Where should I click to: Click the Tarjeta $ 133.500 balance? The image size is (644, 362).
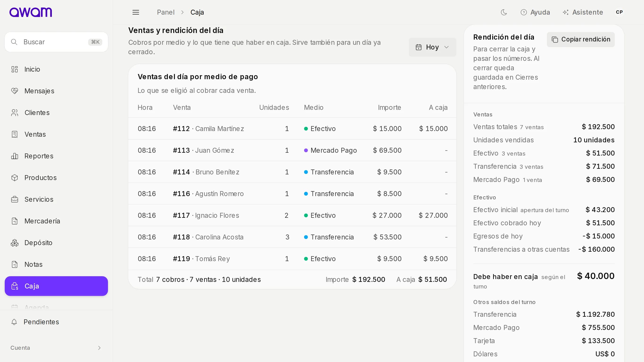598,341
